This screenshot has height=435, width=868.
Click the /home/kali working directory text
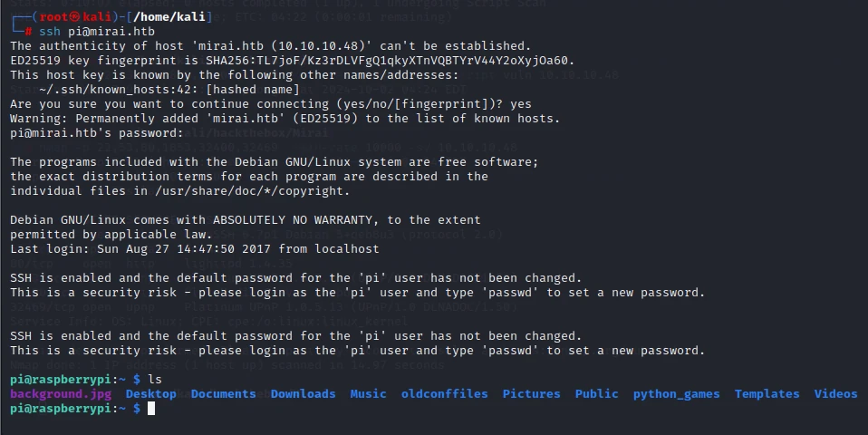[170, 16]
